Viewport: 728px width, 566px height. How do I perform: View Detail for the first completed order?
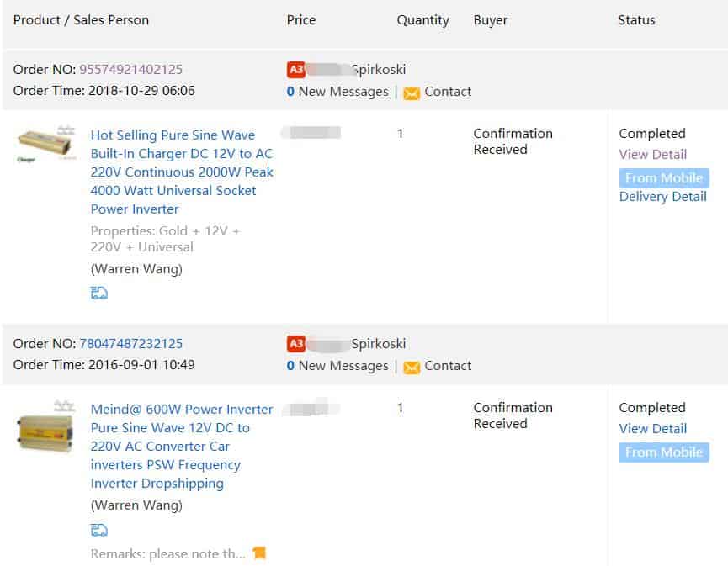pyautogui.click(x=653, y=155)
